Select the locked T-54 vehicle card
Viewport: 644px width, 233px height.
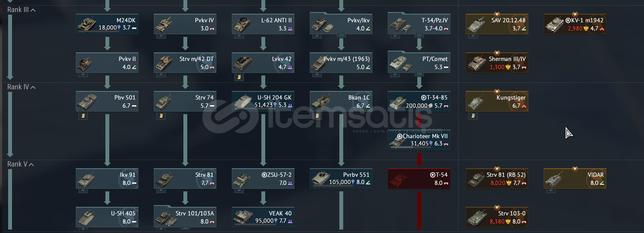(x=419, y=179)
